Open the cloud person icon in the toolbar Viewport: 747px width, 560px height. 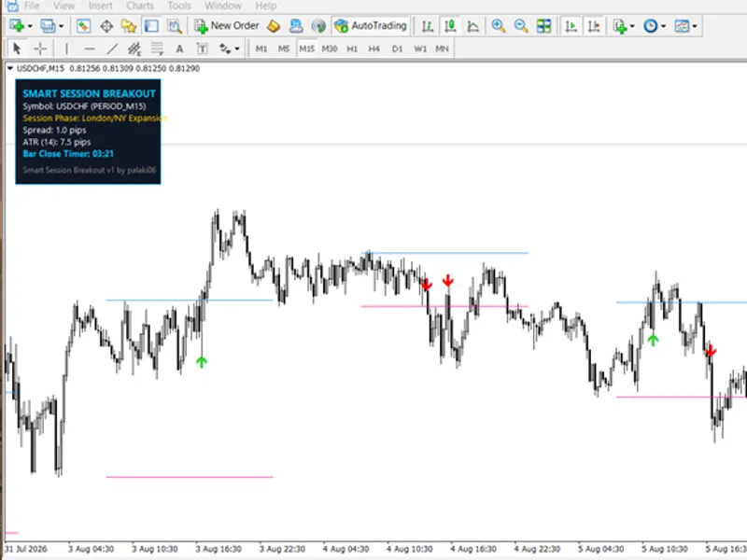(296, 26)
